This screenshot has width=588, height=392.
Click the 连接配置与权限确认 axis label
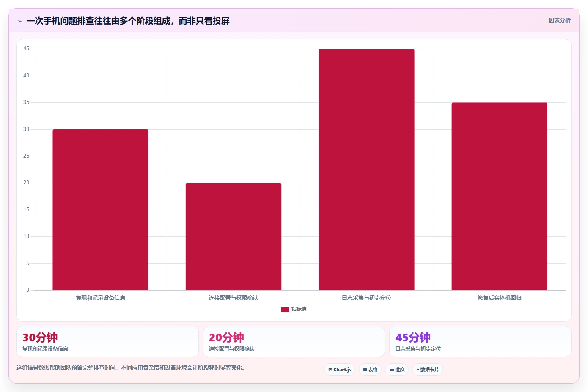(x=234, y=298)
